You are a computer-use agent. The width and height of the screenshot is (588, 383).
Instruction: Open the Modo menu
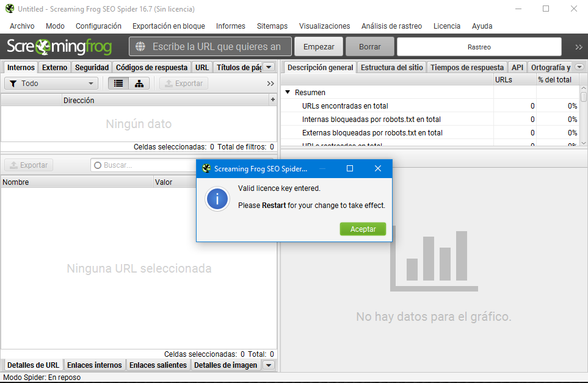55,26
